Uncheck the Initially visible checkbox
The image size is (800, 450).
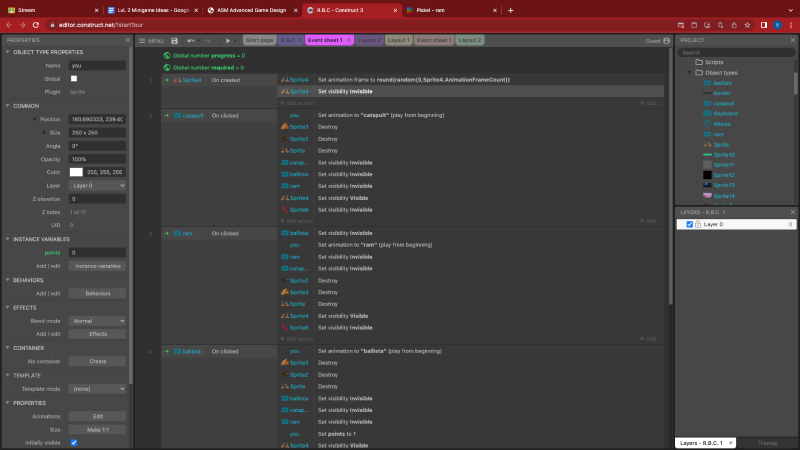73,442
